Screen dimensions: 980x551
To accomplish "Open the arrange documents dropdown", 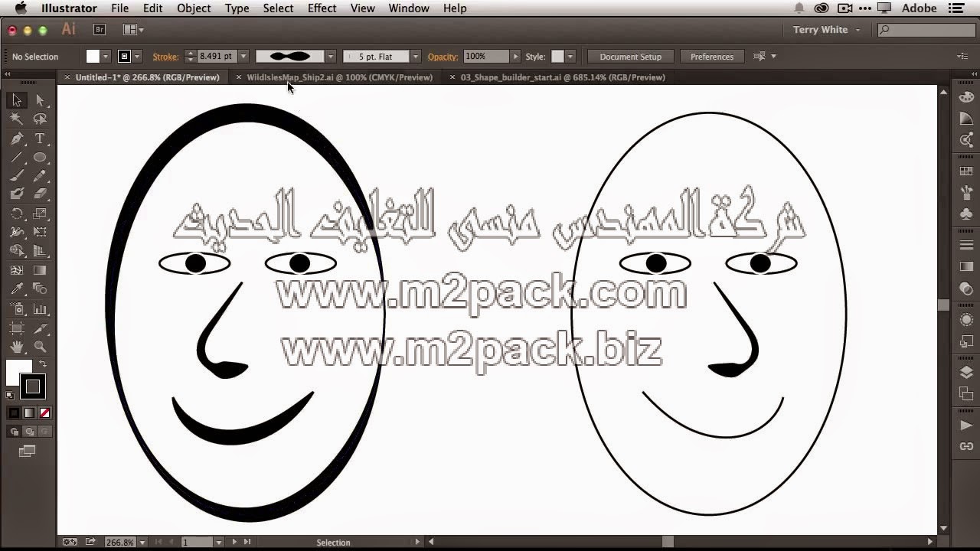I will coord(134,29).
